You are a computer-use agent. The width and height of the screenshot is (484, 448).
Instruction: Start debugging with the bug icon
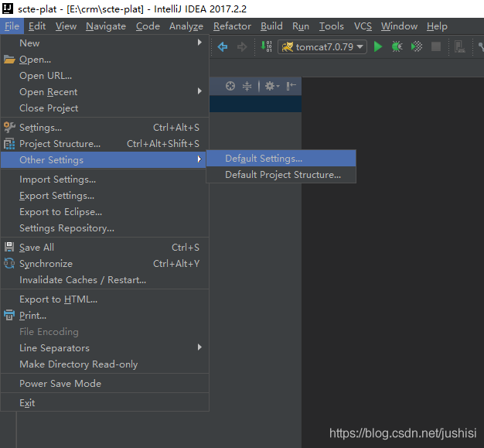click(397, 47)
